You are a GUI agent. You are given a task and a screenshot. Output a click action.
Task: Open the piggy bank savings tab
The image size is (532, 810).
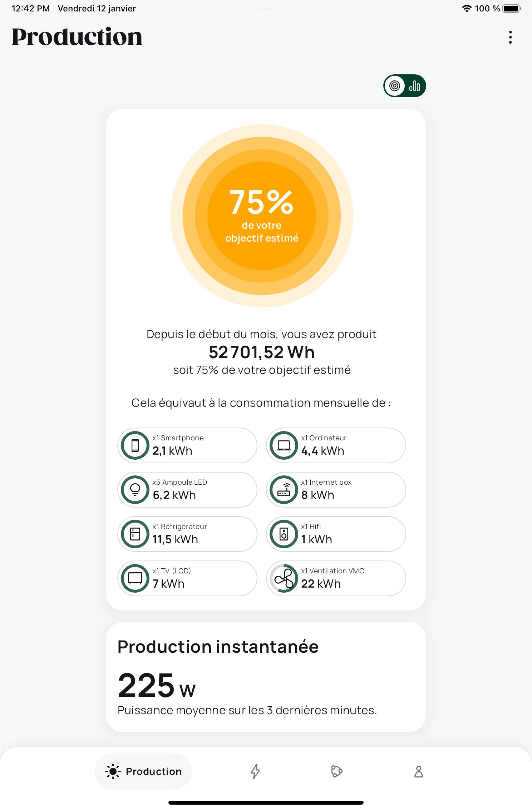coord(337,771)
